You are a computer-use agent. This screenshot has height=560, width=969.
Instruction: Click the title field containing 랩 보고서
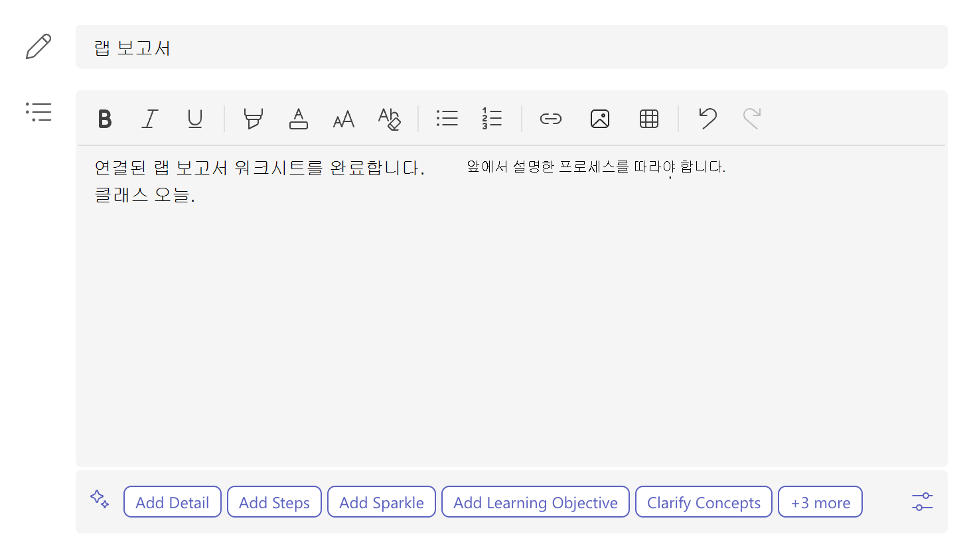click(x=512, y=47)
